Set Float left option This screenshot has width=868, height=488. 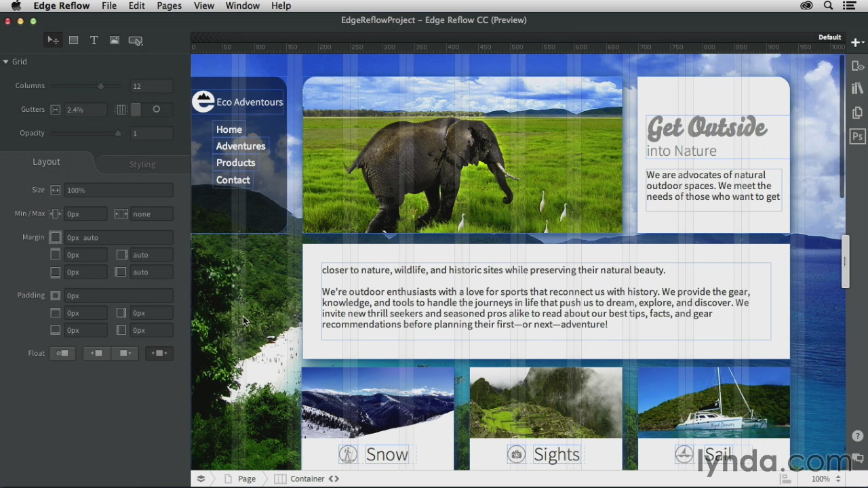tap(96, 353)
